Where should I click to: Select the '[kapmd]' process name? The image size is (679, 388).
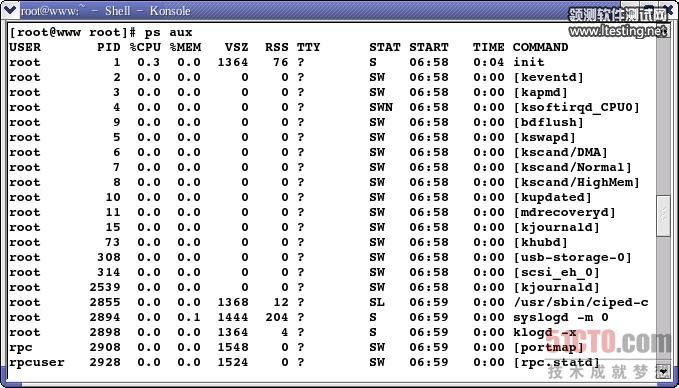[x=540, y=93]
